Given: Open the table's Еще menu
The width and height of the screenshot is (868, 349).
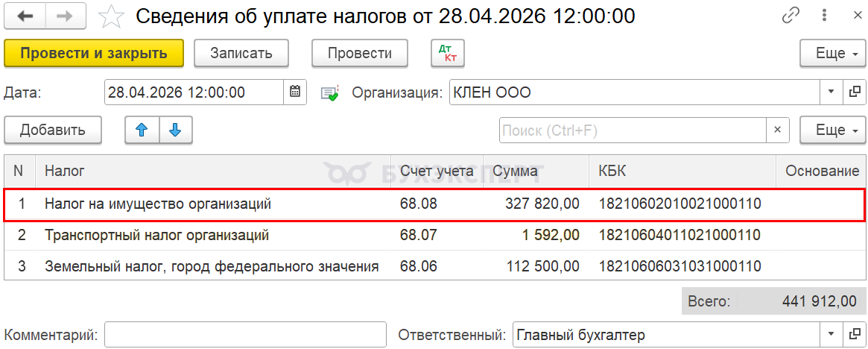Looking at the screenshot, I should click(x=831, y=130).
